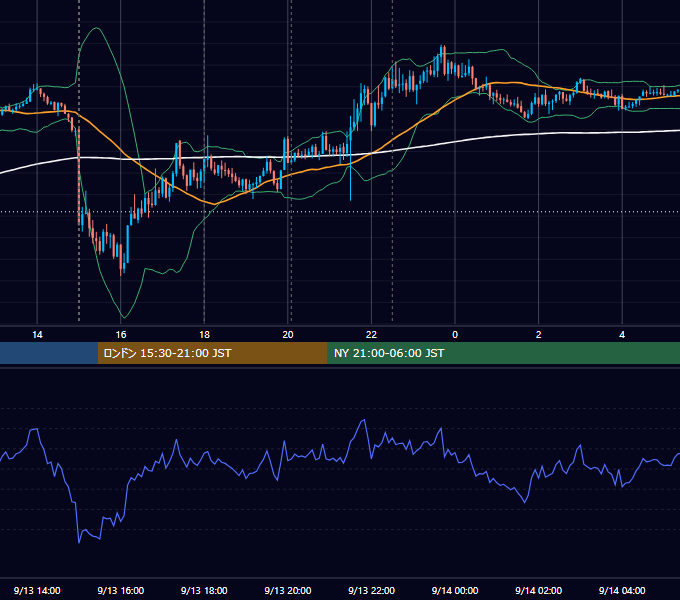Click the 4 hour label on price chart axis
Screen dimensions: 680x600
[x=622, y=335]
